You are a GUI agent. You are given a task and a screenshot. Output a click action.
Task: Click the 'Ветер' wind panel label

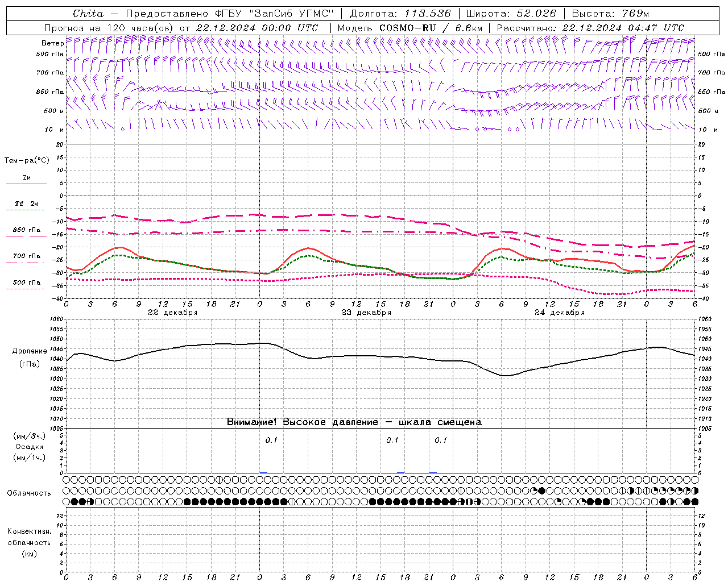pyautogui.click(x=52, y=43)
